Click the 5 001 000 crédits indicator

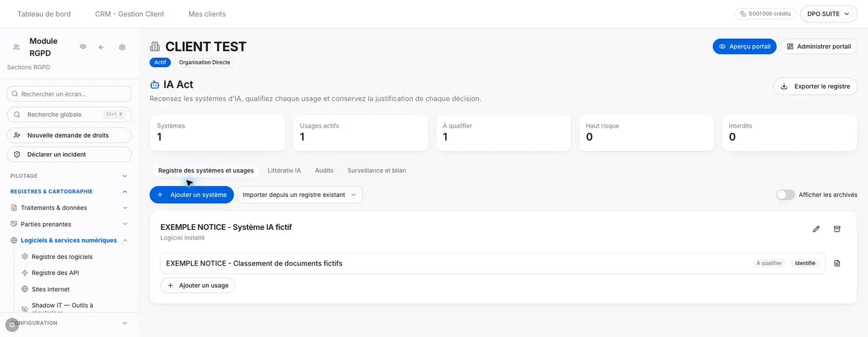766,14
